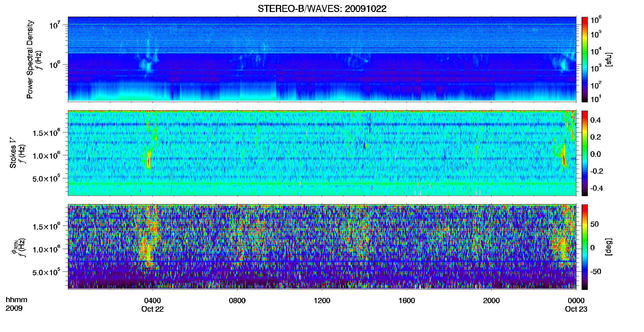644x332 pixels.
Task: Click the bright burst before 0000 in top panel
Action: (563, 65)
